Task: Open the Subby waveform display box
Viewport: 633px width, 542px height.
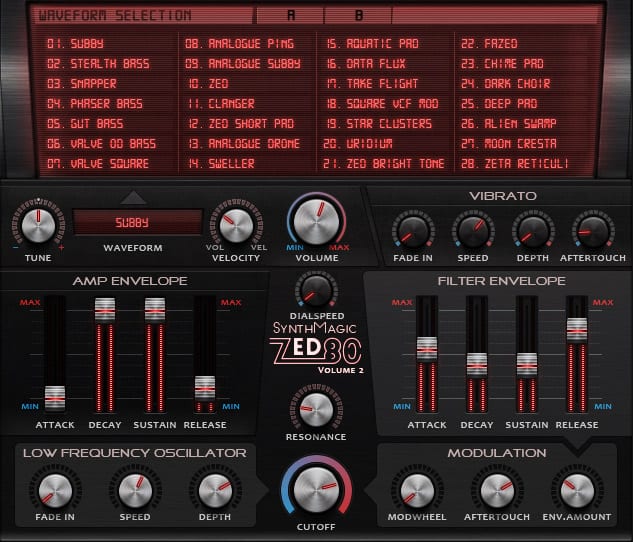Action: pyautogui.click(x=137, y=222)
